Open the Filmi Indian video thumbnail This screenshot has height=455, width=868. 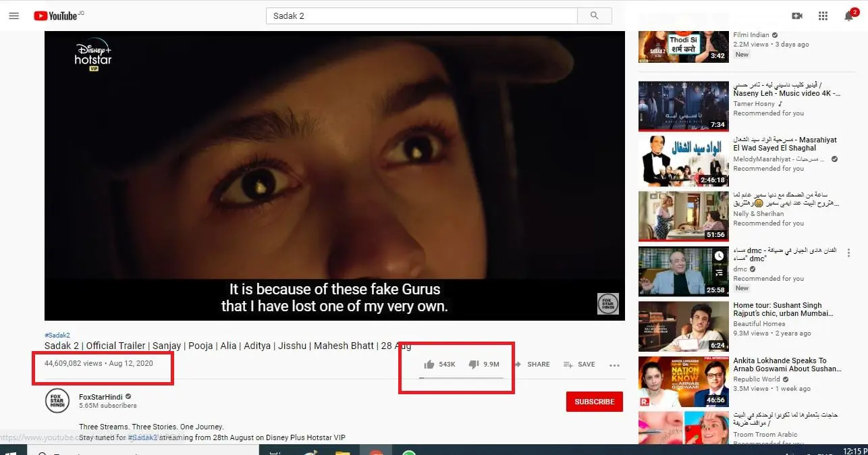coord(684,46)
